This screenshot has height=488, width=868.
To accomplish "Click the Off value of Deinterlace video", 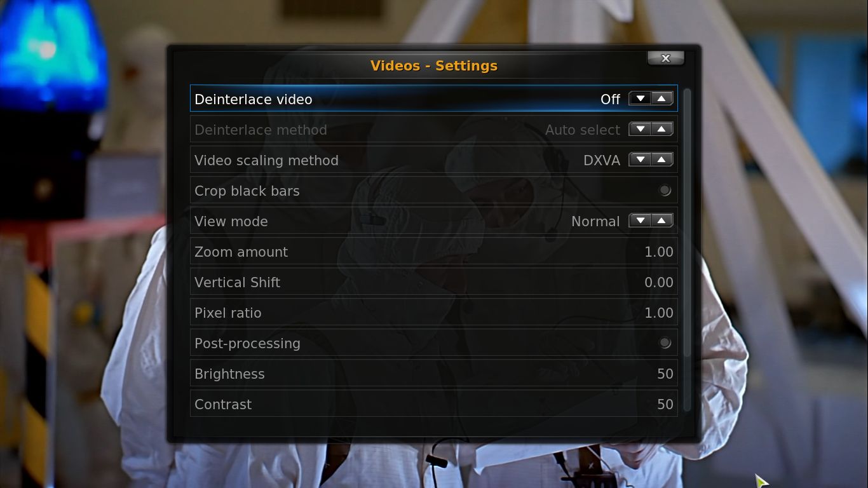I will (x=610, y=99).
